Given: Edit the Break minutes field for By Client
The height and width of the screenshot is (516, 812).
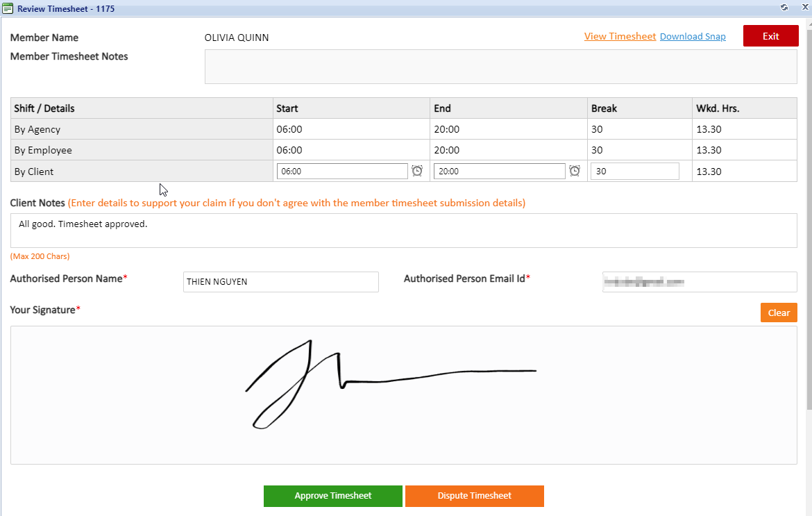Looking at the screenshot, I should coord(634,171).
